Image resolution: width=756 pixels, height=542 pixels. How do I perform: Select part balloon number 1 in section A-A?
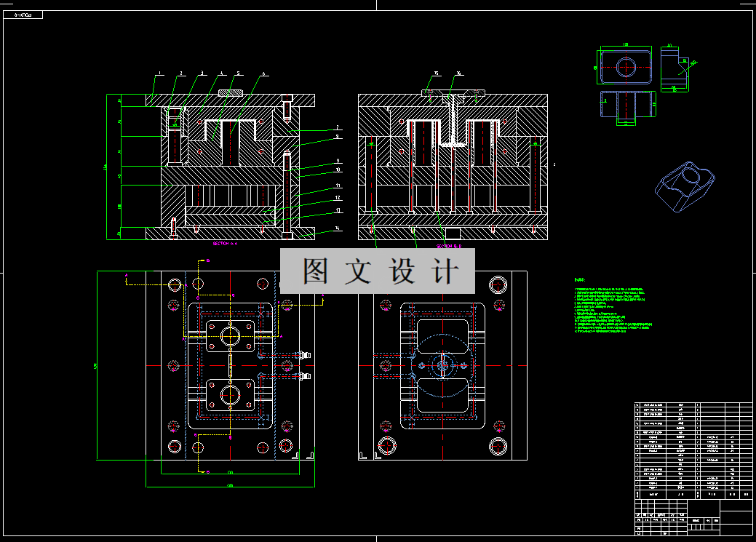tap(160, 73)
